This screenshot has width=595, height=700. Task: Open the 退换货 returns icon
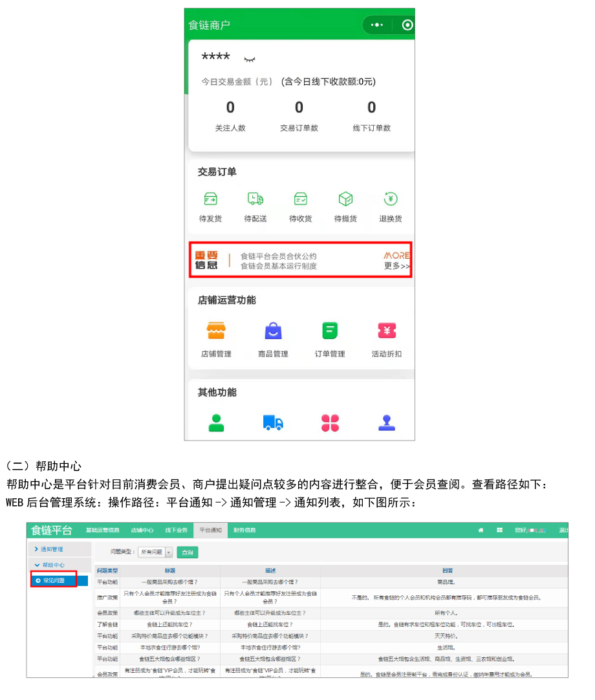pos(390,199)
